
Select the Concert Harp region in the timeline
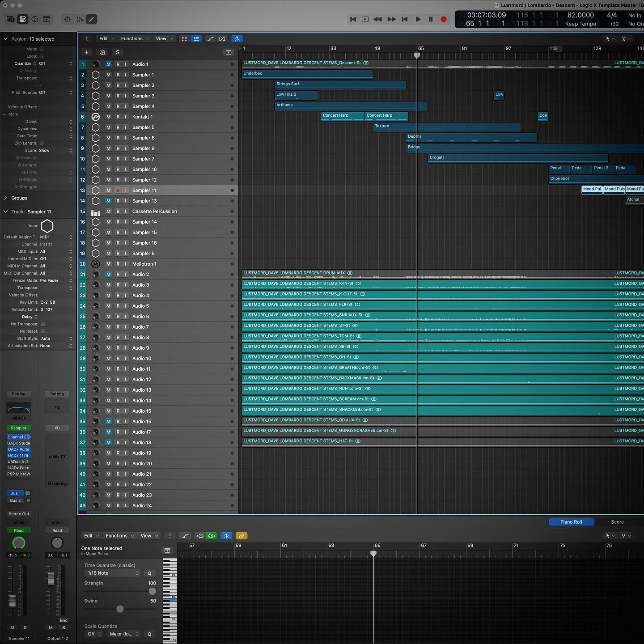342,116
